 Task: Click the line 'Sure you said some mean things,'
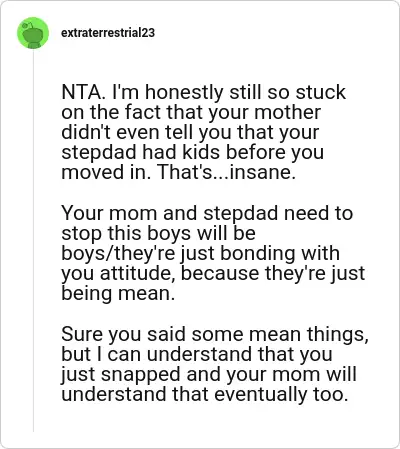[215, 334]
